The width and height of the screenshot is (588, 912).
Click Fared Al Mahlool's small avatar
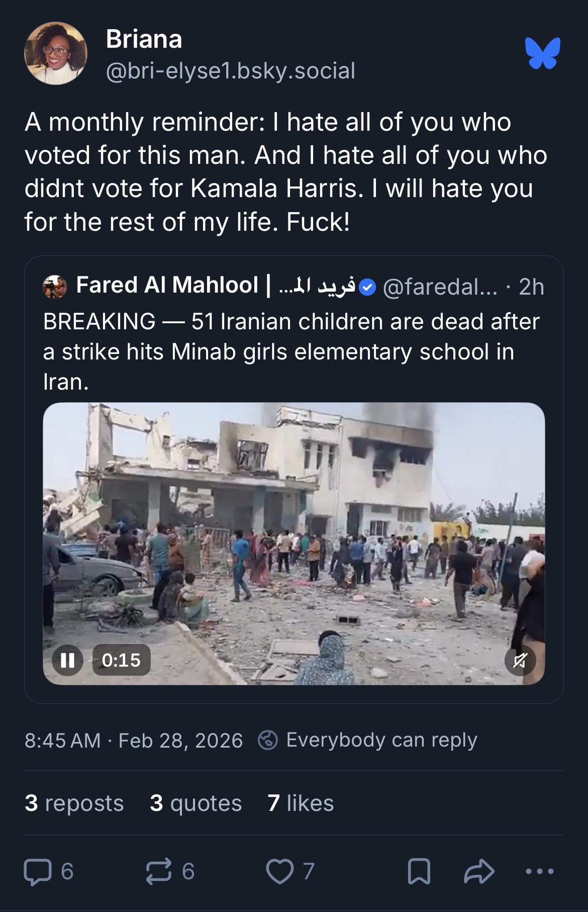55,287
